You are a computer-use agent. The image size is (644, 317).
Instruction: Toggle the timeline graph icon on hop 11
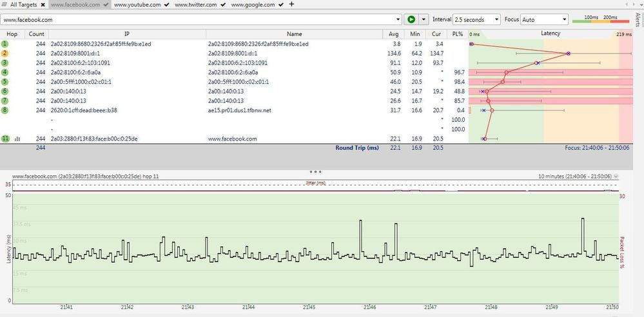click(17, 139)
